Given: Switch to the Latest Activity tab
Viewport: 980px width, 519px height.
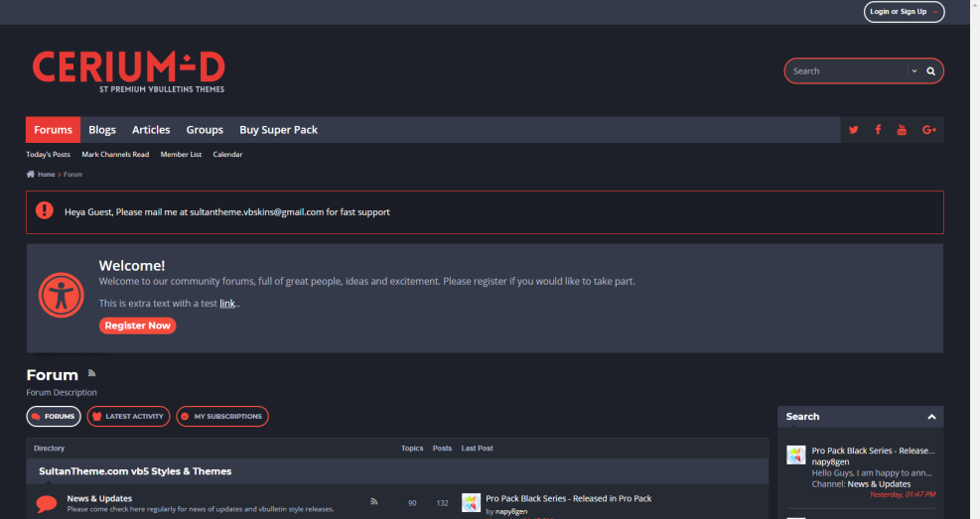Looking at the screenshot, I should pos(128,417).
